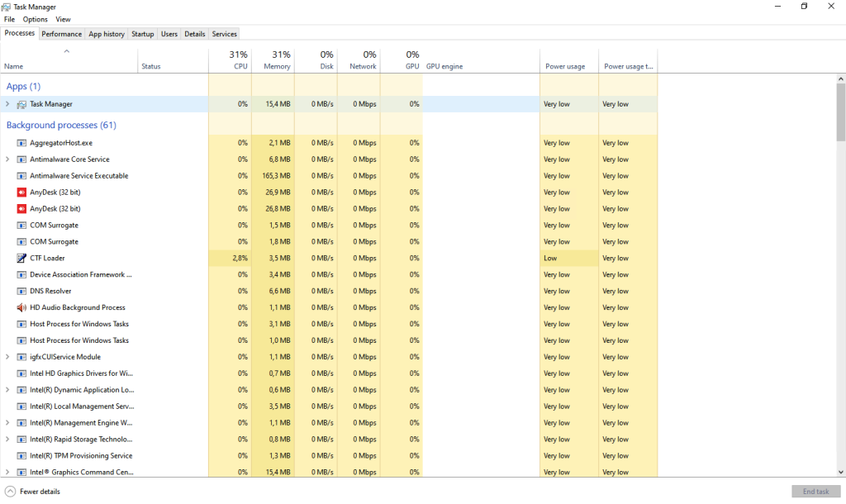Expand the Task Manager app entry
This screenshot has height=504, width=846.
click(x=7, y=104)
